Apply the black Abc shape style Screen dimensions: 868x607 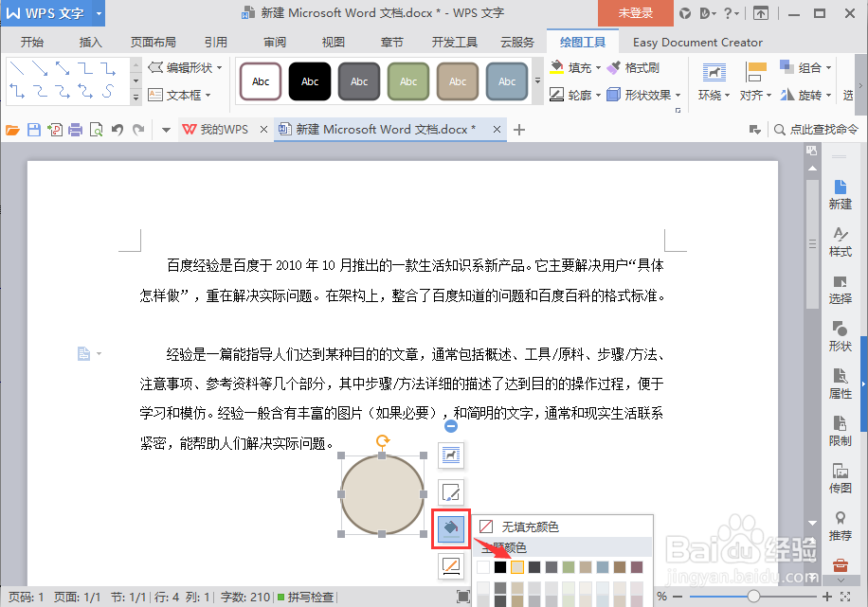(x=310, y=81)
